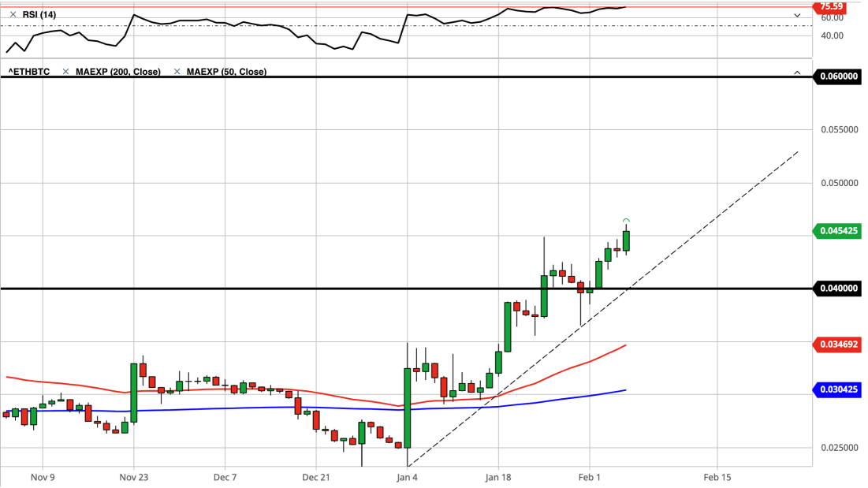The width and height of the screenshot is (868, 488).
Task: Click the 40.00 RSI axis label
Action: tap(832, 35)
